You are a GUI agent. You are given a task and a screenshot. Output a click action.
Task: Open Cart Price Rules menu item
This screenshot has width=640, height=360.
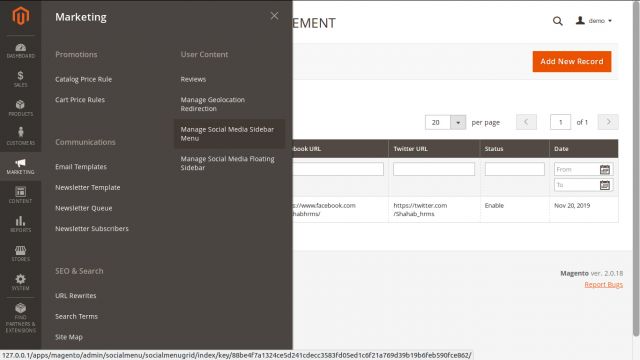tap(80, 100)
